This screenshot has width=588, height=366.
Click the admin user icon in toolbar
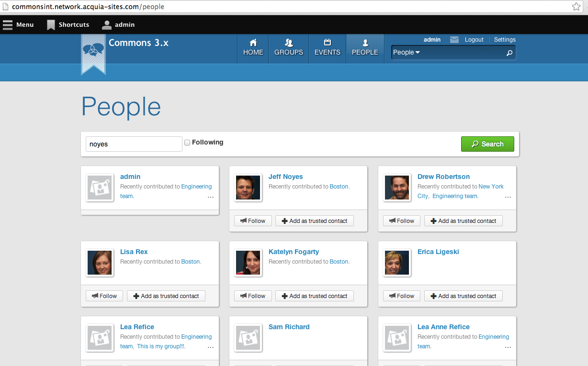[x=106, y=24]
